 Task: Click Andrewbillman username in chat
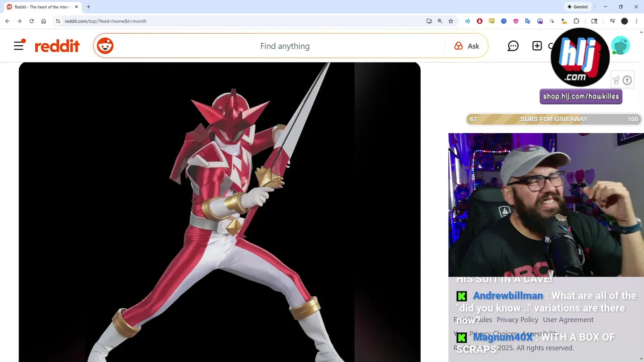tap(508, 296)
